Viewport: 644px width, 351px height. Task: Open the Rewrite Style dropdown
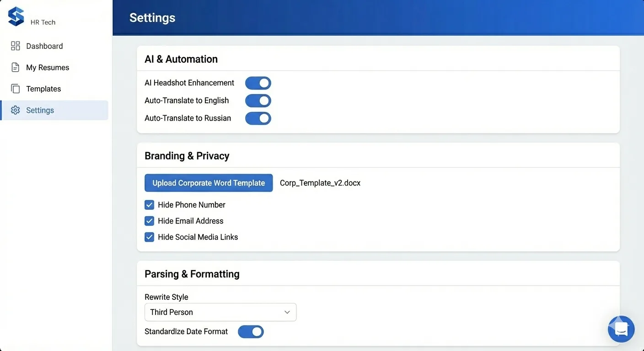(x=220, y=312)
